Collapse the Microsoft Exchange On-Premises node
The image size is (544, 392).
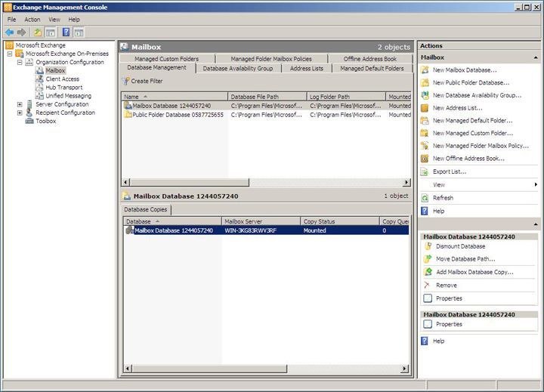(x=10, y=54)
